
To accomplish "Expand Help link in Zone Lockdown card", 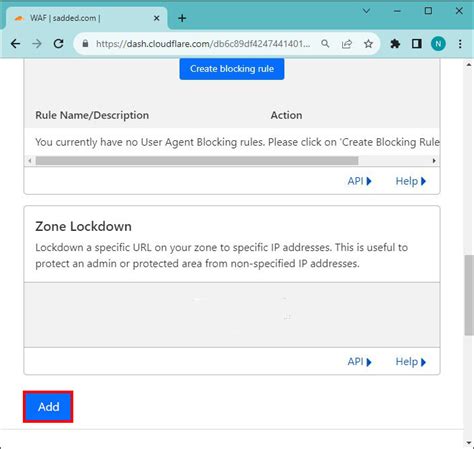I will [x=411, y=362].
